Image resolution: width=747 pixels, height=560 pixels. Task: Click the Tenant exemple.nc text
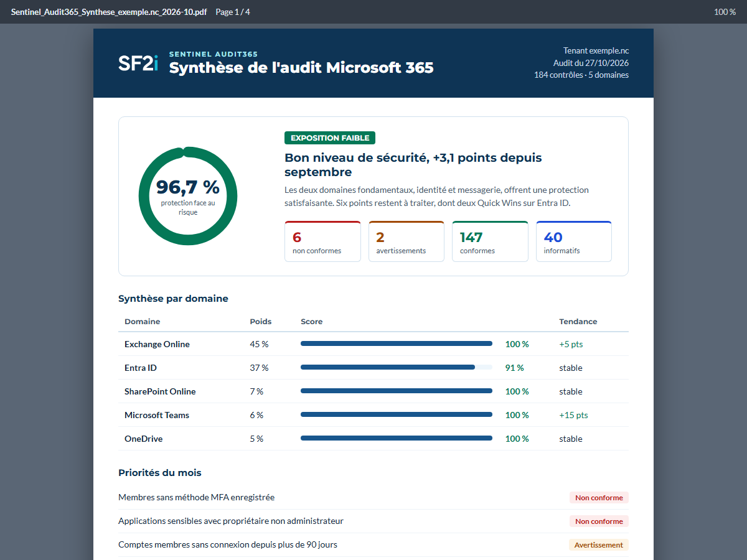click(596, 51)
